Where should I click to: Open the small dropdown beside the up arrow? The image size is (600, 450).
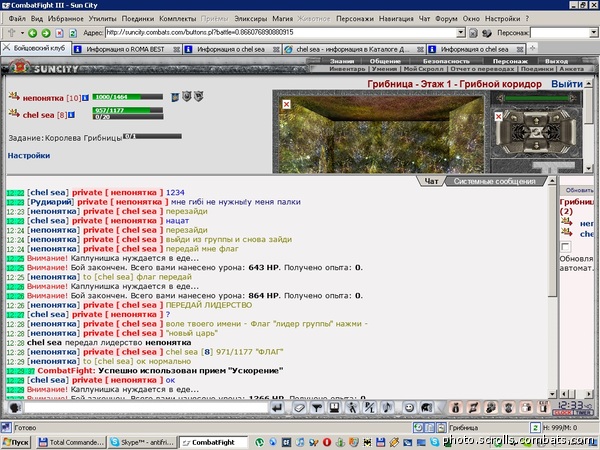[x=22, y=33]
